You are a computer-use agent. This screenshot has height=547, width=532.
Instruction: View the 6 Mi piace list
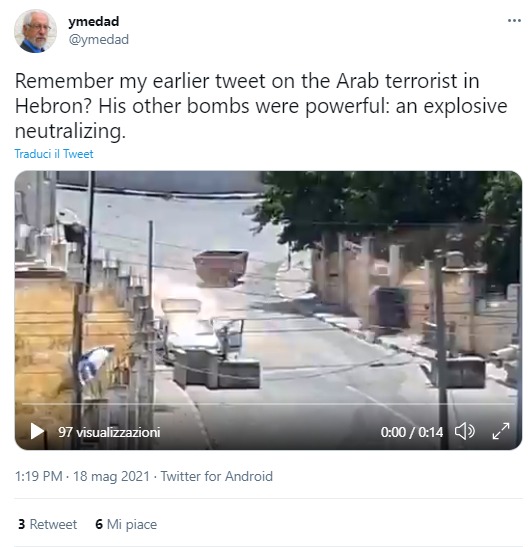point(126,524)
